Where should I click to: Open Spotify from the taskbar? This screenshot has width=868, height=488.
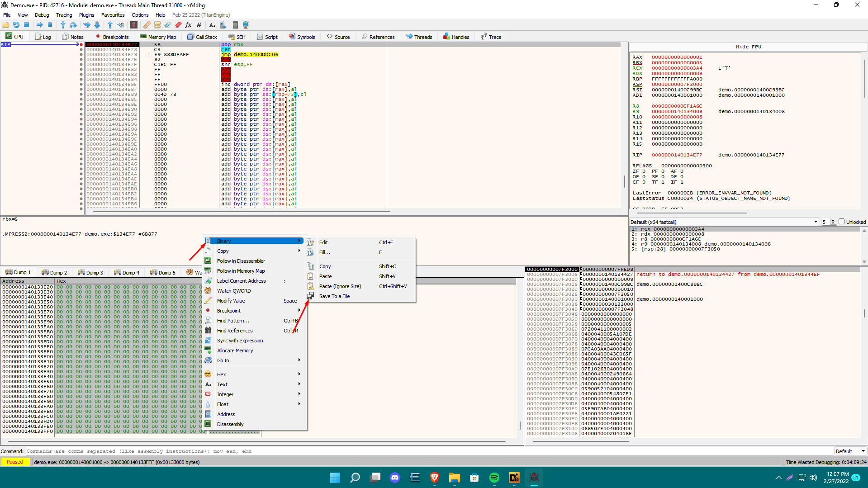point(494,478)
